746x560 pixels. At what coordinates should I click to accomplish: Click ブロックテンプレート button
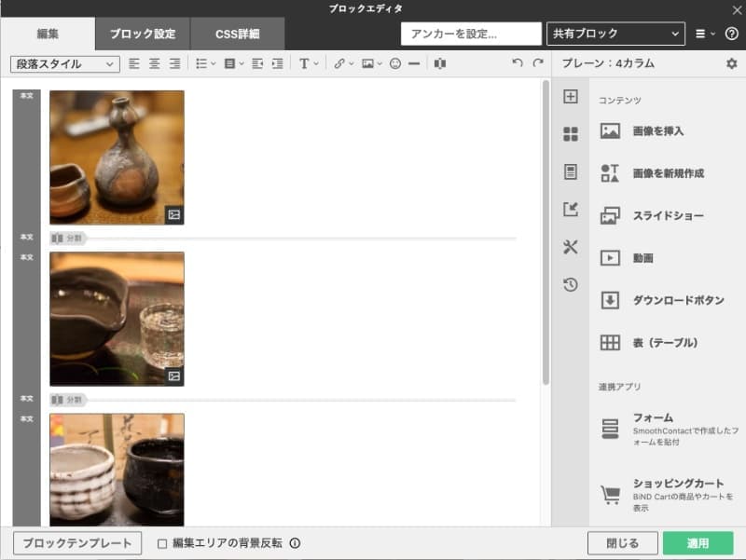pyautogui.click(x=77, y=543)
